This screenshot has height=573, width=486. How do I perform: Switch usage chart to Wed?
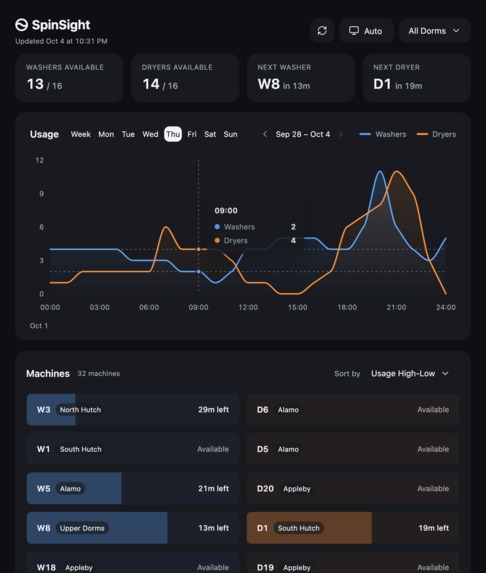click(150, 134)
